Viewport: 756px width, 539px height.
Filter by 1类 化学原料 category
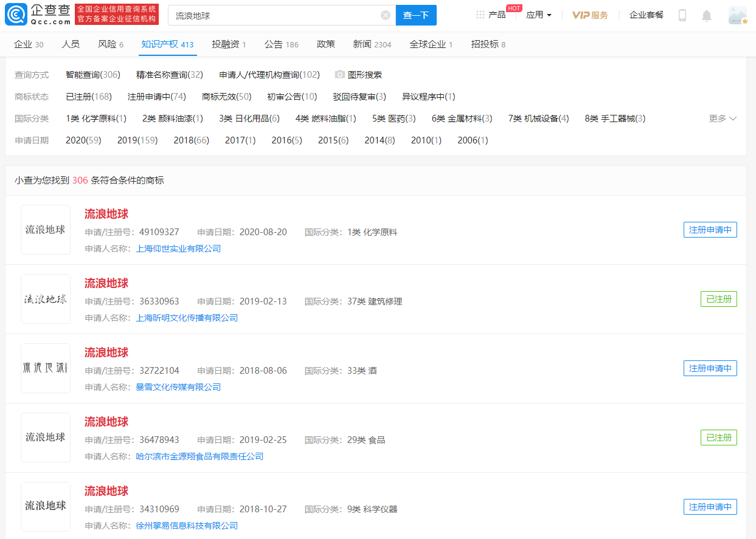pos(96,118)
